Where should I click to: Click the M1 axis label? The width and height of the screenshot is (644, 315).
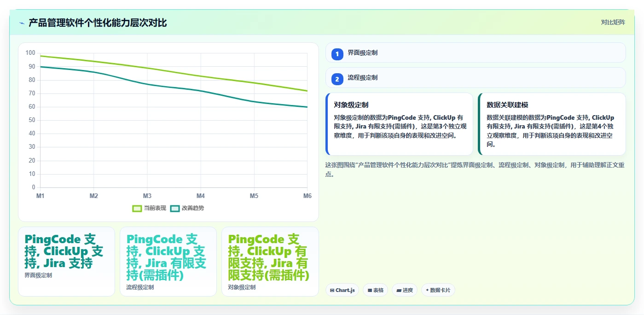click(41, 196)
